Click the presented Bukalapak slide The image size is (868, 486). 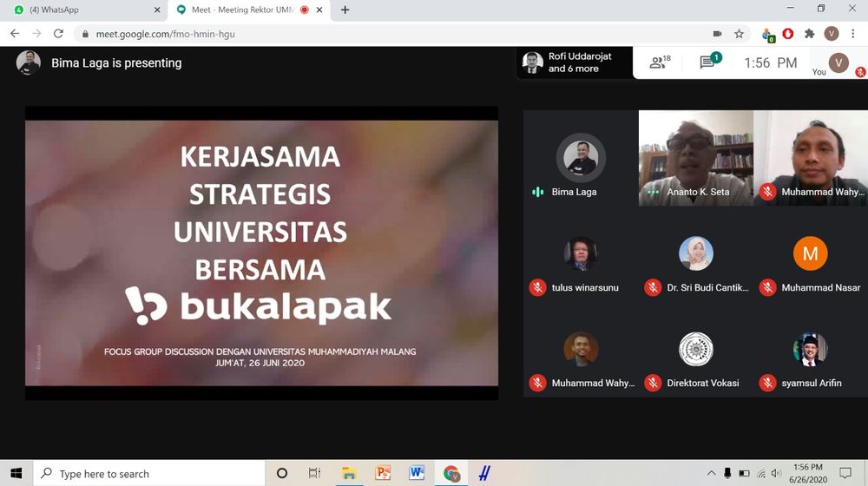pos(262,253)
